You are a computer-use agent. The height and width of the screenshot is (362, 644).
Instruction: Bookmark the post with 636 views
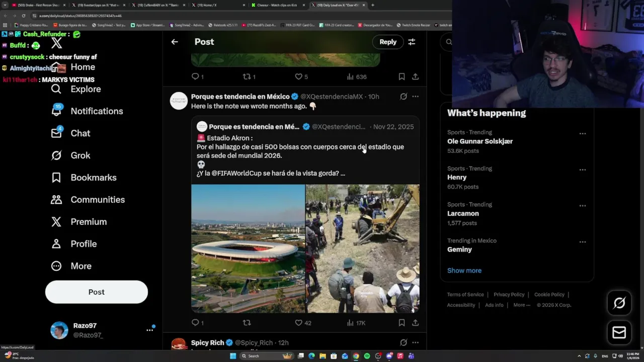[x=401, y=76]
